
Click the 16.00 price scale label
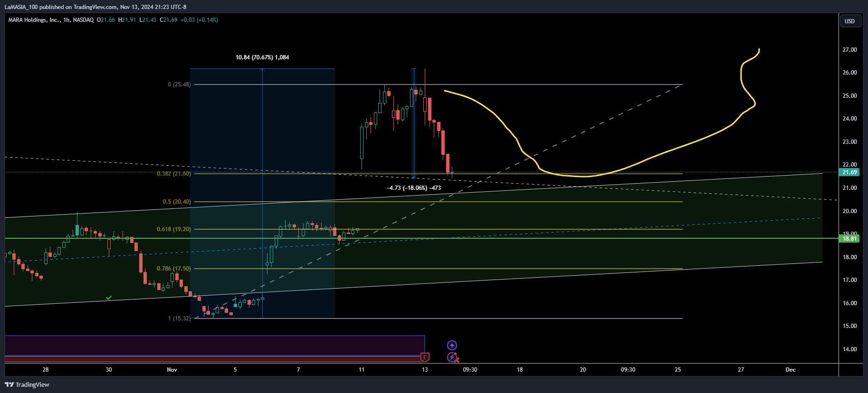click(850, 303)
